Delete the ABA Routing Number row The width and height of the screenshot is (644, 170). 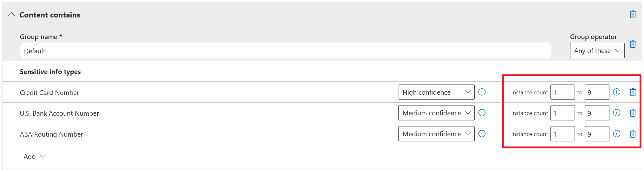point(633,134)
